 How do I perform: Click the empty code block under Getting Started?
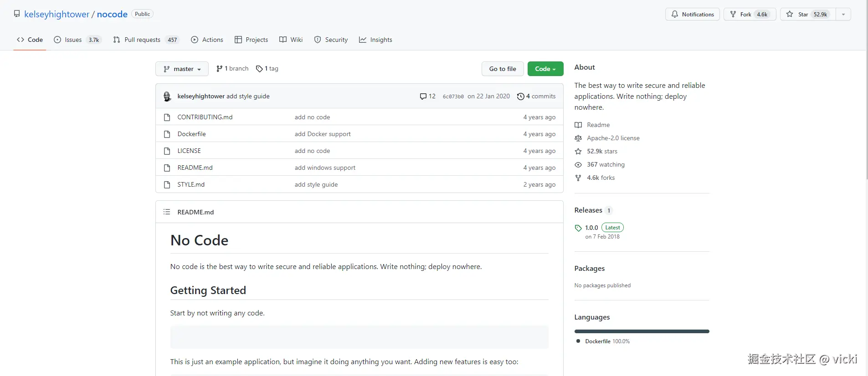coord(360,337)
